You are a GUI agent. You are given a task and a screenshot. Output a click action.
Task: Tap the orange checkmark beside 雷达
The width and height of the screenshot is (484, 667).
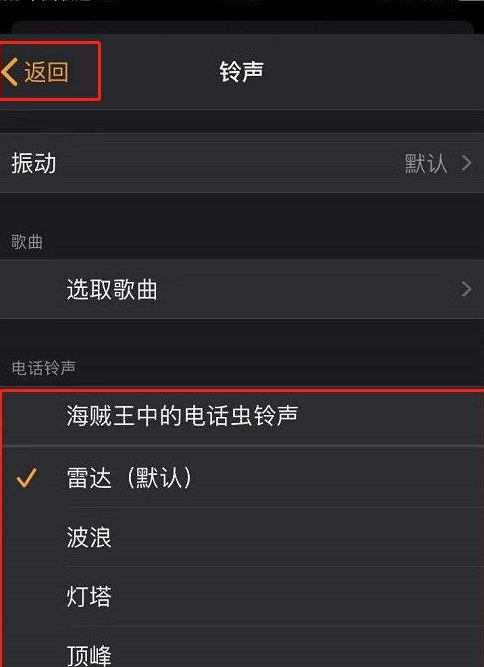pyautogui.click(x=26, y=478)
